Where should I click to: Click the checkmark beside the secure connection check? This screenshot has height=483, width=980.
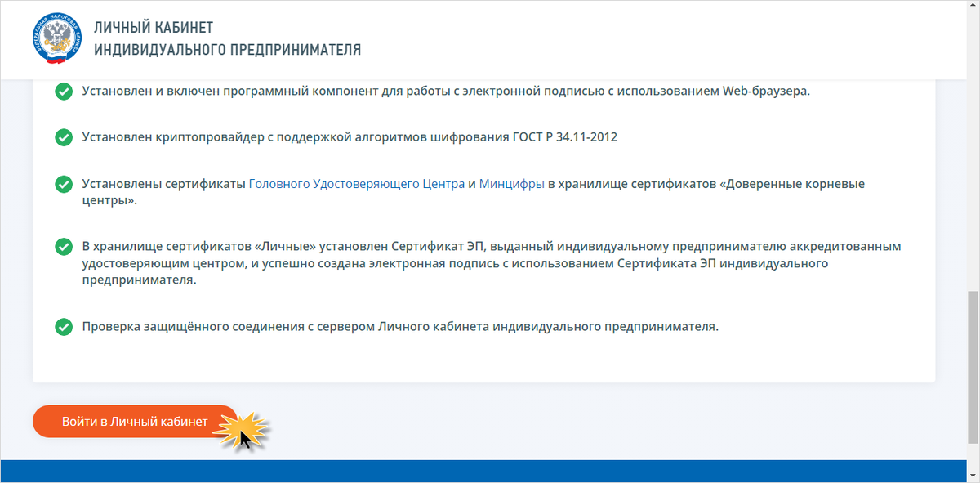(x=64, y=326)
